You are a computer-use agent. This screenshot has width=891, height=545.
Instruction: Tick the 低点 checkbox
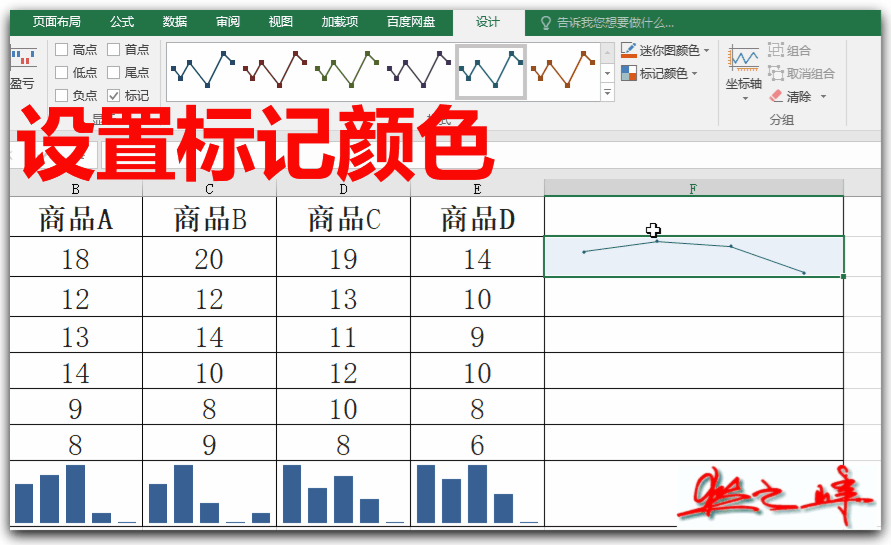(x=61, y=73)
